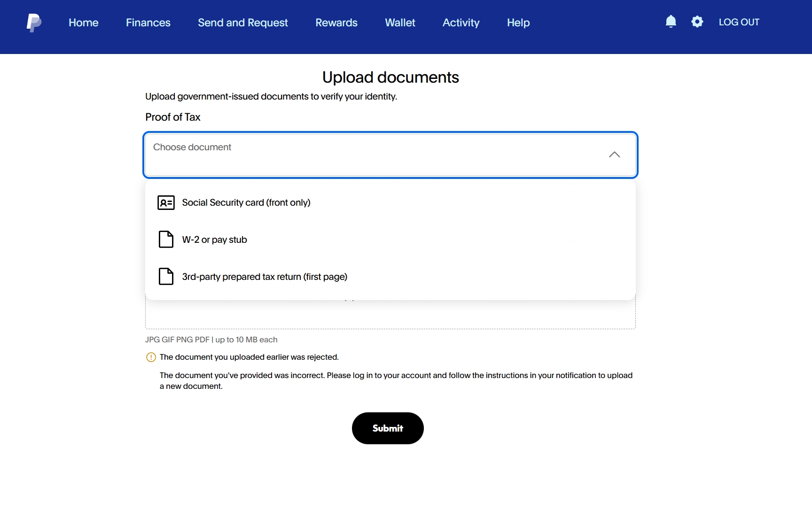Click the Social Security card ID icon
This screenshot has width=812, height=510.
(x=166, y=202)
